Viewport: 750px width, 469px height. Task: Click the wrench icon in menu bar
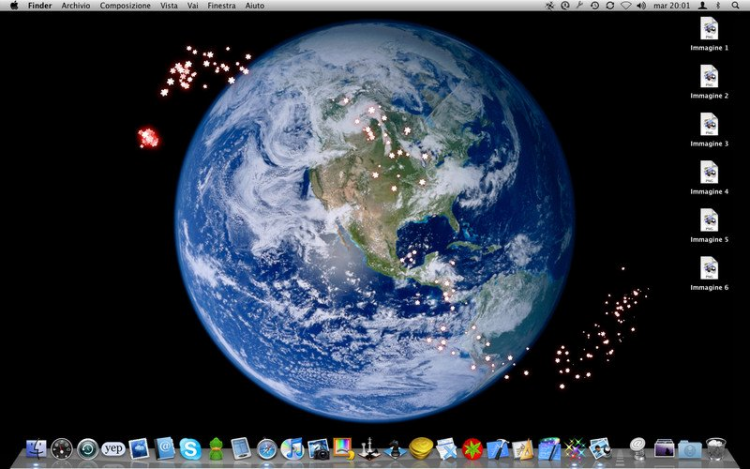click(579, 5)
